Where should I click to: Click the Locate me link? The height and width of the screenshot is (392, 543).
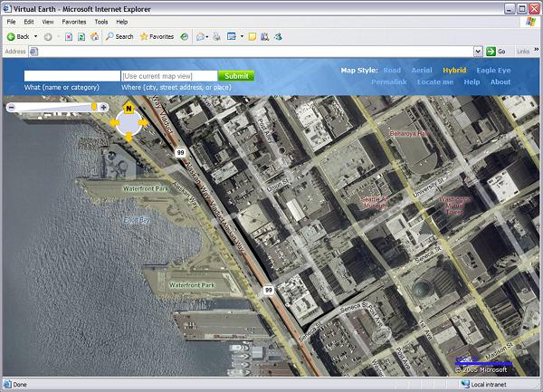pos(435,82)
